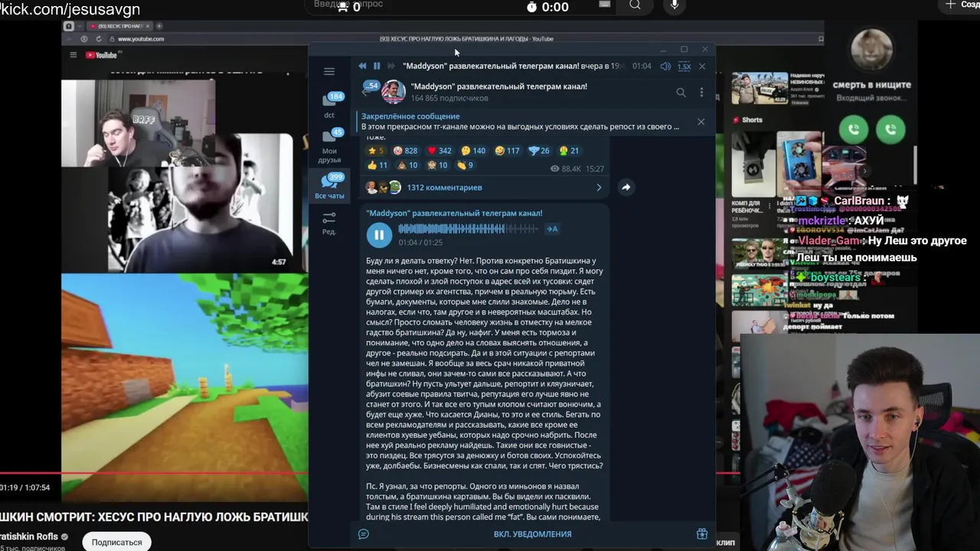Toggle the clown reaction with 828
Viewport: 980px width, 551px height.
(405, 151)
